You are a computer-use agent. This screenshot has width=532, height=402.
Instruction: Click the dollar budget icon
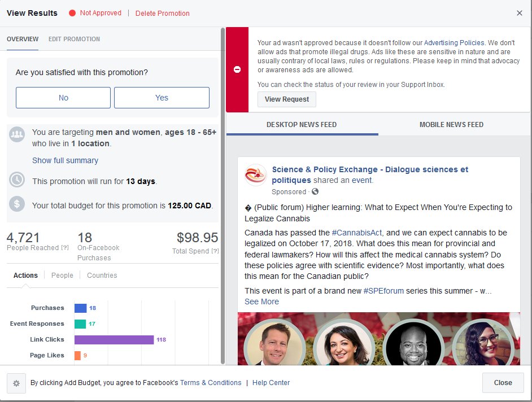click(x=16, y=204)
